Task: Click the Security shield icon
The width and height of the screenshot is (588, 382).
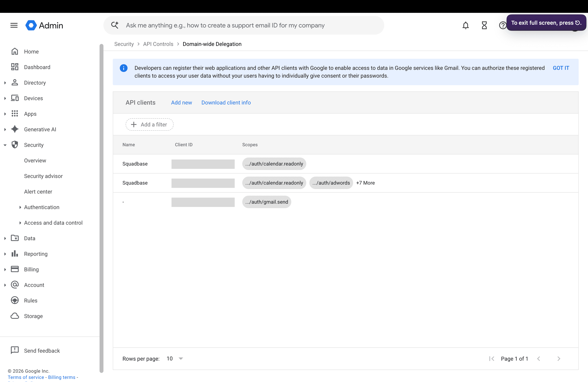Action: (15, 145)
